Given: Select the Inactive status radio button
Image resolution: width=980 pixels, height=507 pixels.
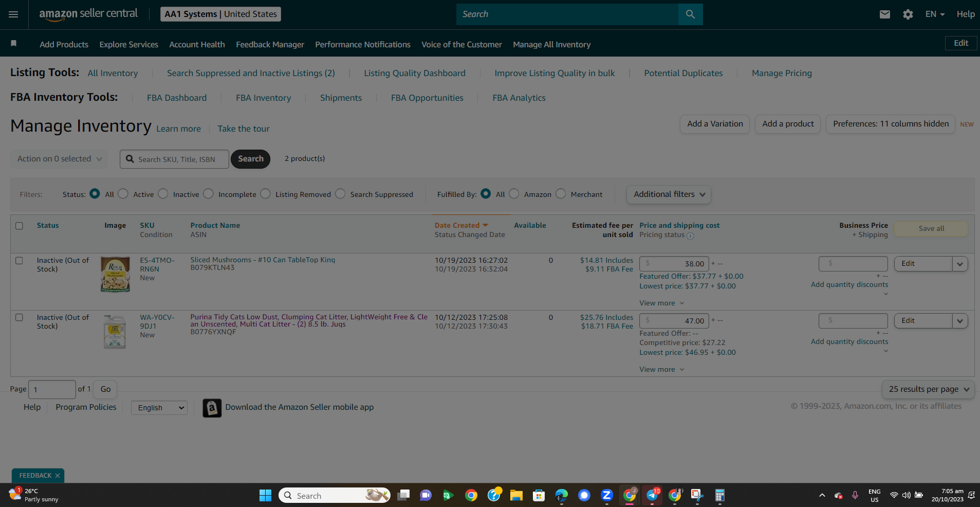Looking at the screenshot, I should point(163,194).
